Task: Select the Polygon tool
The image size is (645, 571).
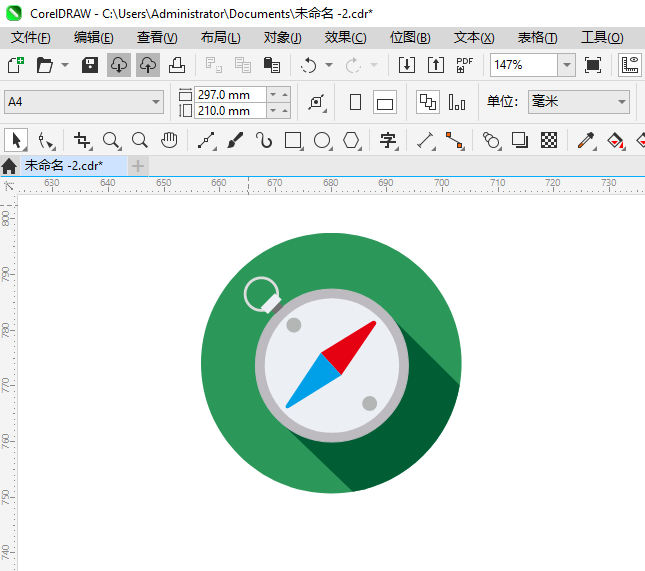Action: (351, 140)
